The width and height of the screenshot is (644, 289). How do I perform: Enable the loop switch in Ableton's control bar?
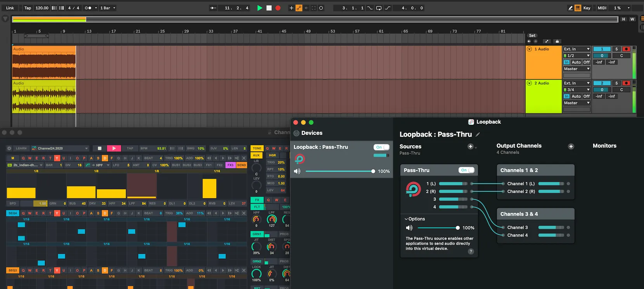point(379,8)
